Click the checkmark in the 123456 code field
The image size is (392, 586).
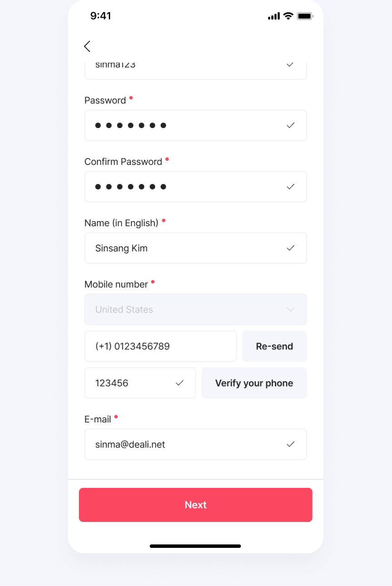pyautogui.click(x=180, y=383)
